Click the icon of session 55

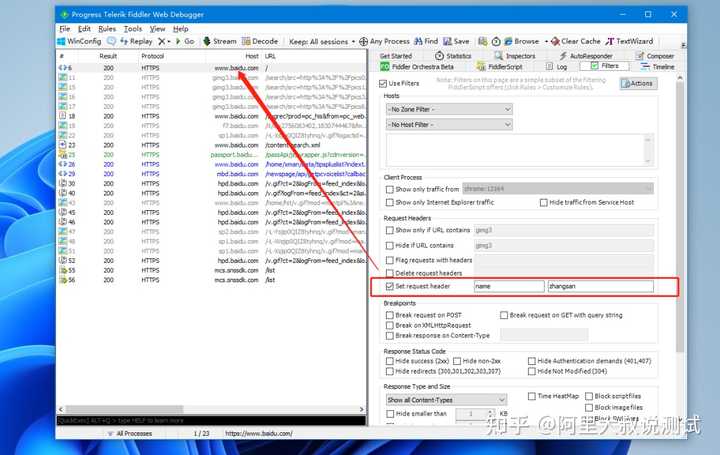coord(62,270)
